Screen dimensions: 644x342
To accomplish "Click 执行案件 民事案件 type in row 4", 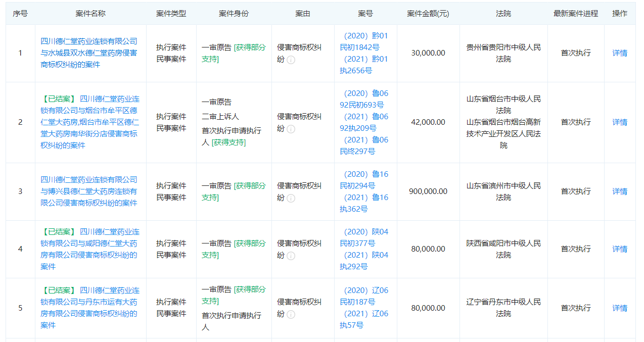I will tap(171, 249).
